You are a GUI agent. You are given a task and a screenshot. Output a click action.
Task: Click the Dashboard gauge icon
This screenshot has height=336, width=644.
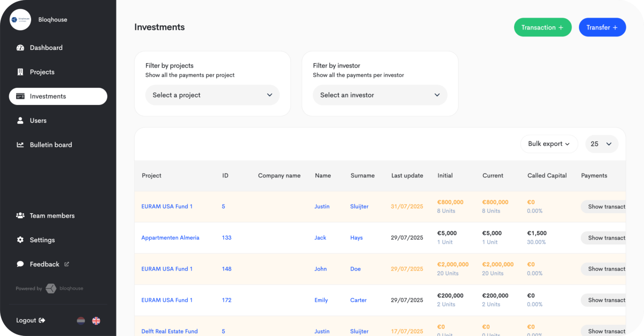[x=20, y=48]
